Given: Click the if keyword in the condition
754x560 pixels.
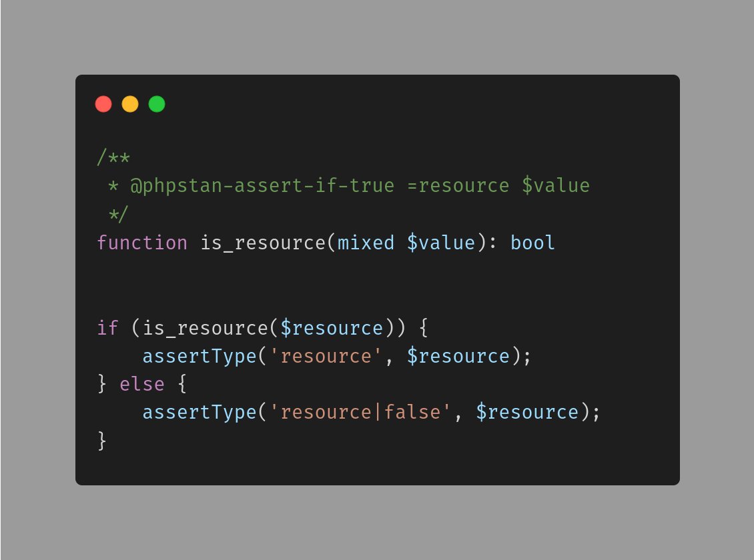Looking at the screenshot, I should (106, 328).
